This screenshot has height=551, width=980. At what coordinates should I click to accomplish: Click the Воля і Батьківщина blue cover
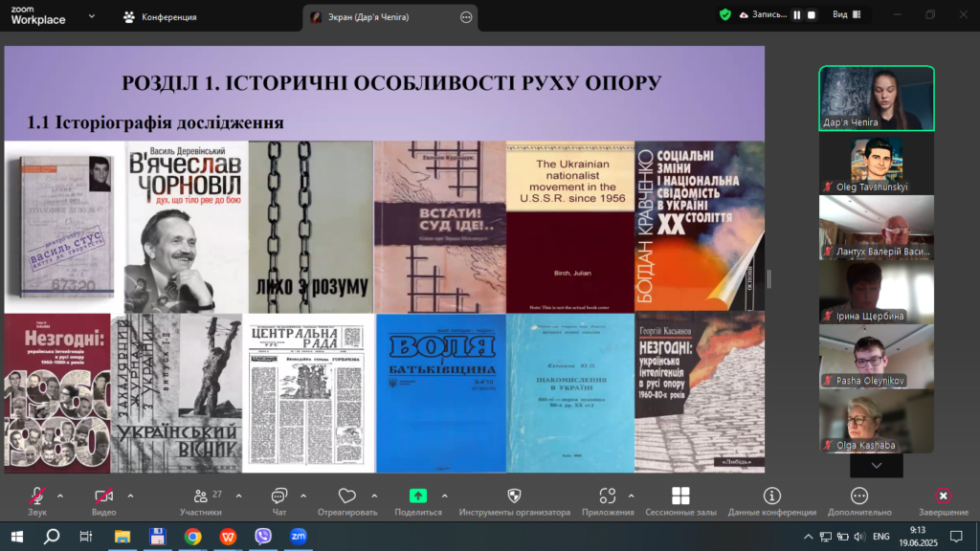[441, 393]
